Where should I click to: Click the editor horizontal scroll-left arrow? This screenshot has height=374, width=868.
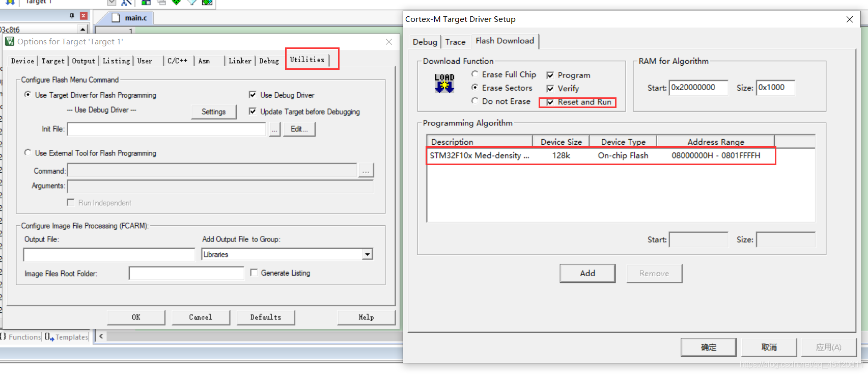point(101,336)
